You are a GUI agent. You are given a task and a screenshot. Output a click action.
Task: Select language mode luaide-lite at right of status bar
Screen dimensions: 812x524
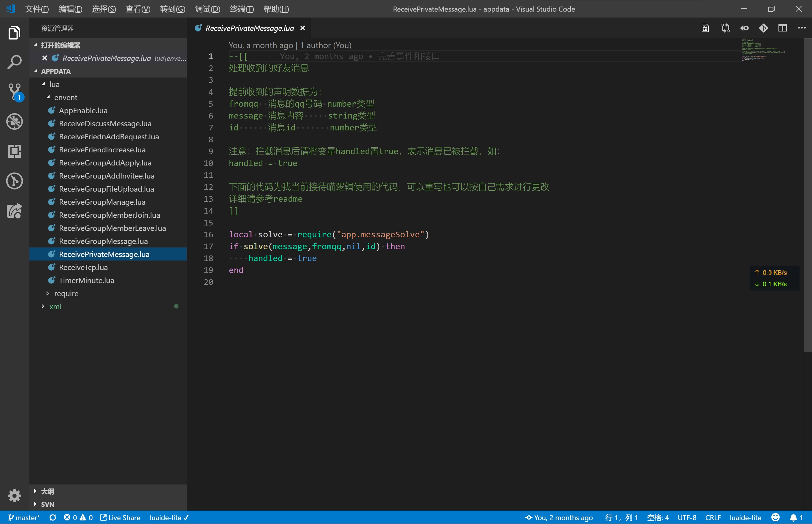[746, 517]
